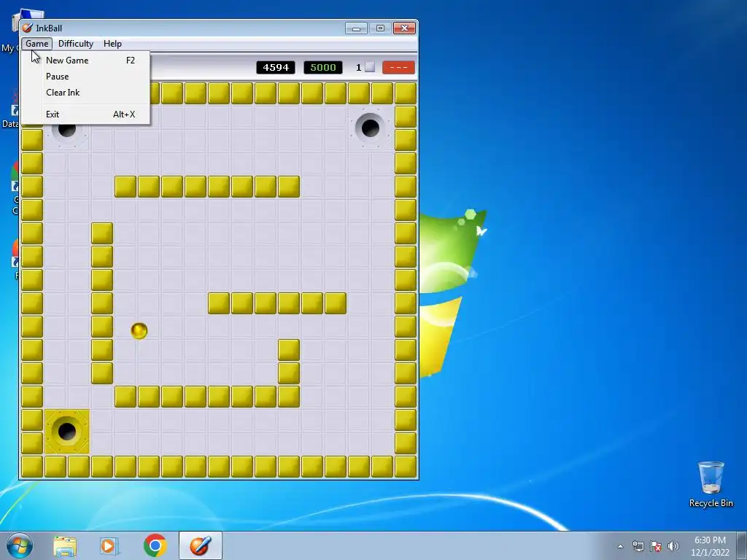Click the gray hole at top right
Screen dimensions: 747x560
(370, 128)
